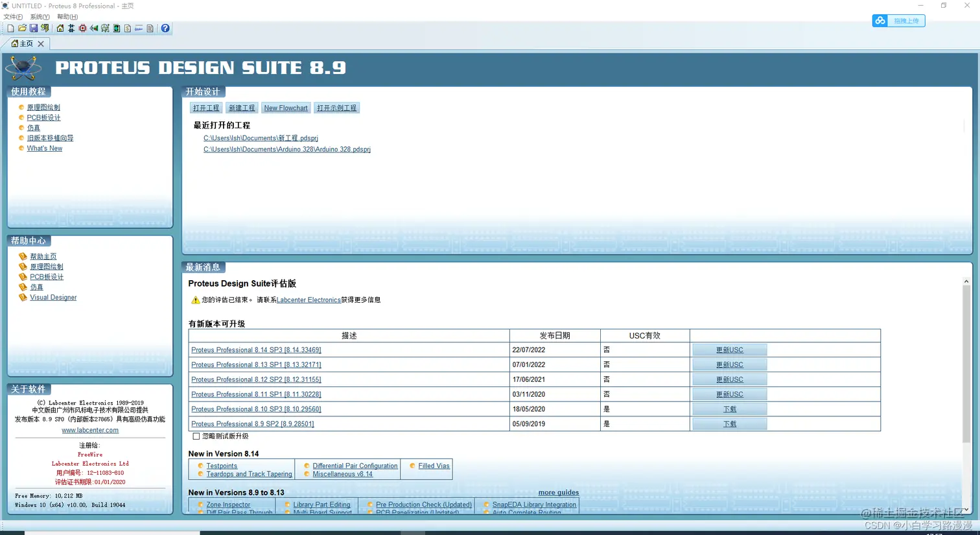Open Proteus Professional 8.9 SP2 link
Image resolution: width=980 pixels, height=535 pixels.
pos(253,424)
